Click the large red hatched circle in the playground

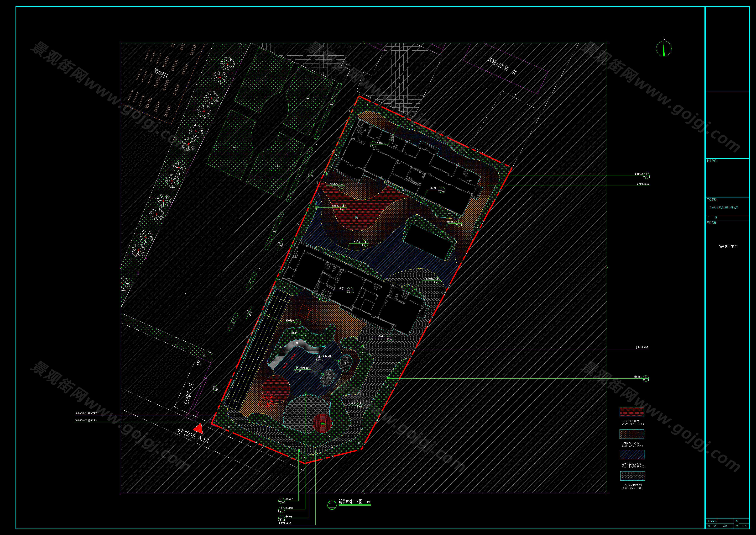(276, 388)
